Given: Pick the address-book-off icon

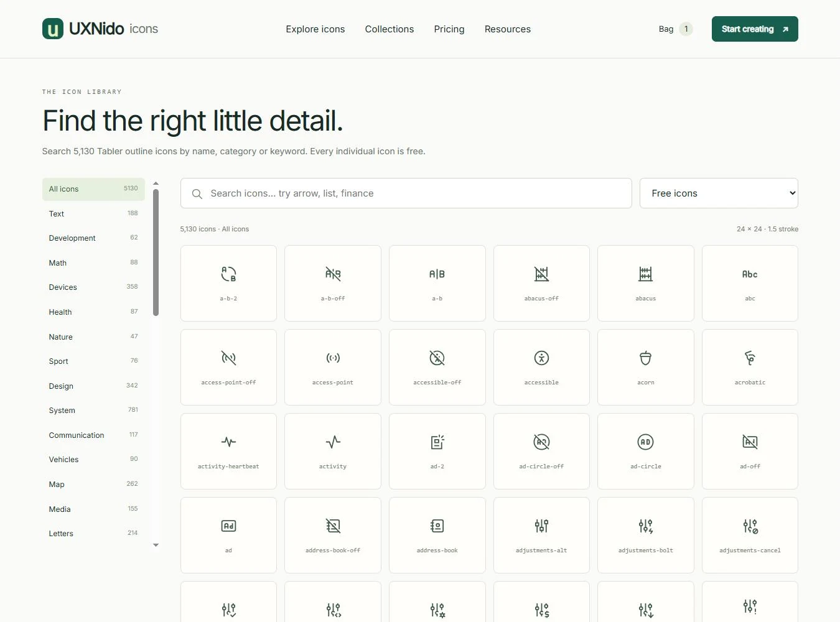Looking at the screenshot, I should click(x=333, y=535).
